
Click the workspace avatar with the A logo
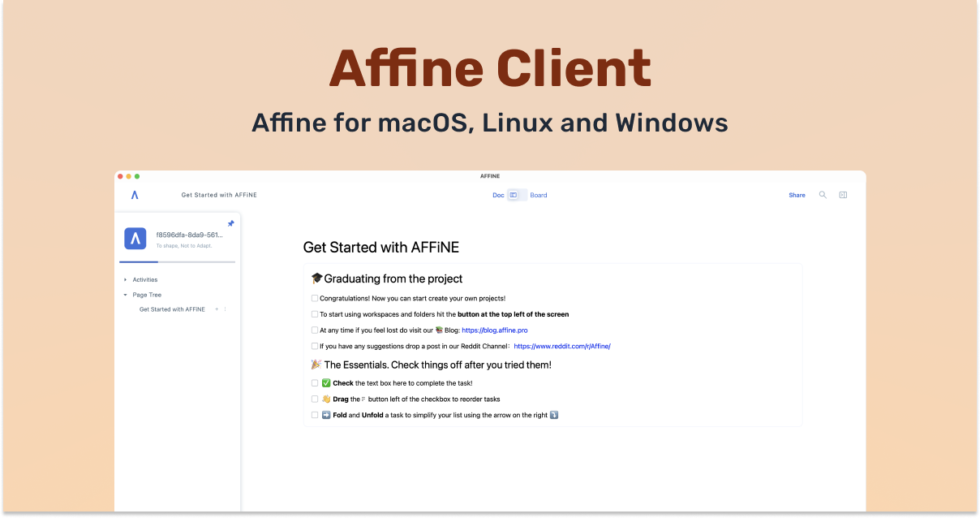135,238
